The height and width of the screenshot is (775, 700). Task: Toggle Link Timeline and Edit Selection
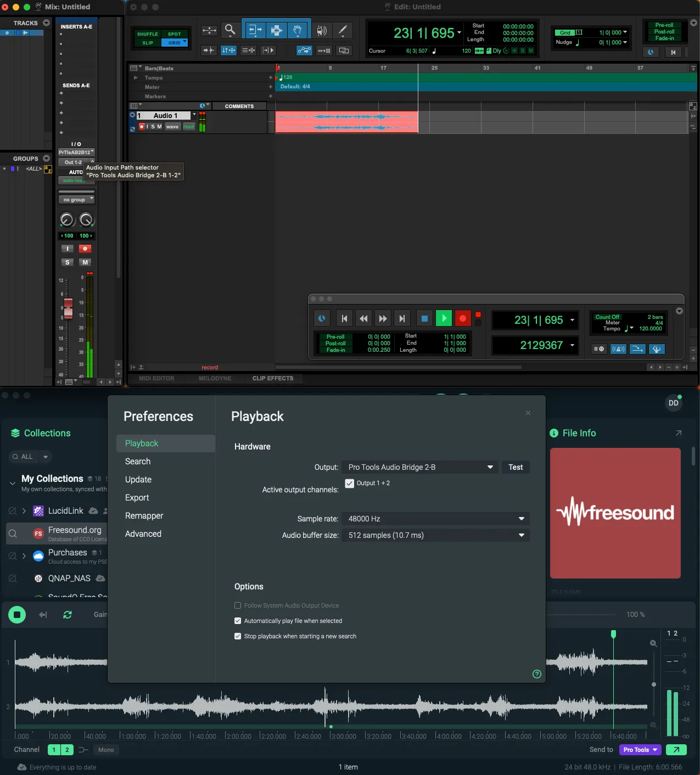[228, 50]
